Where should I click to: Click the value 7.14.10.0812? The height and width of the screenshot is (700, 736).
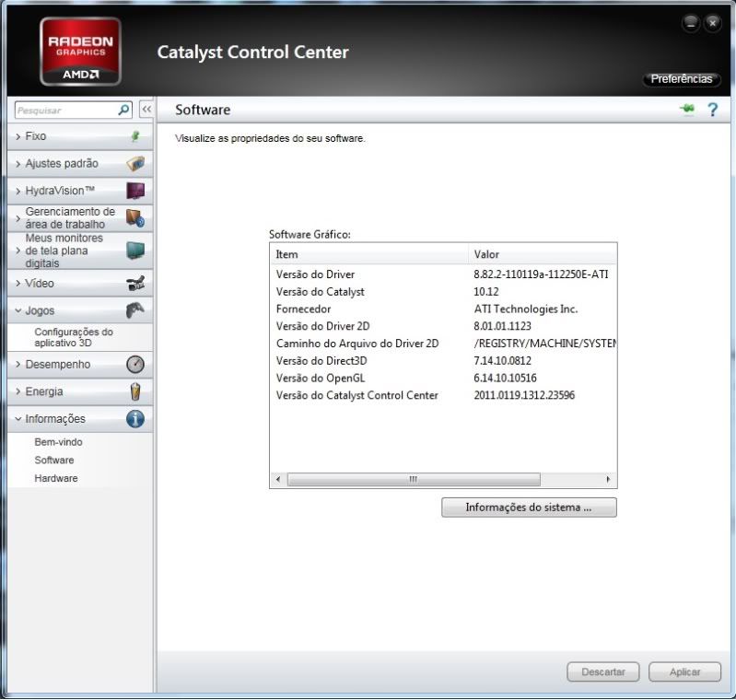502,361
